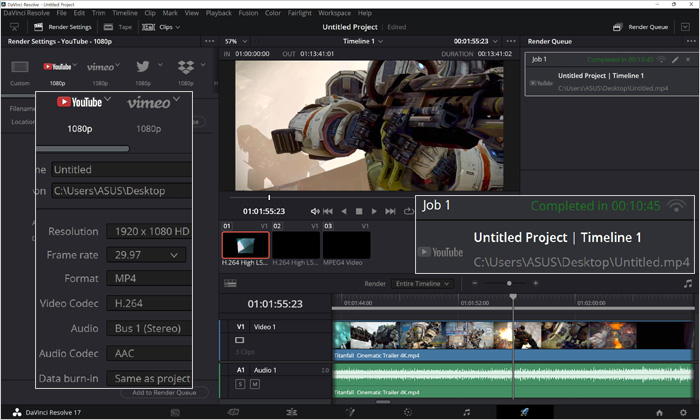The width and height of the screenshot is (700, 420).
Task: Click timeline view options icon left of Render
Action: pos(230,283)
